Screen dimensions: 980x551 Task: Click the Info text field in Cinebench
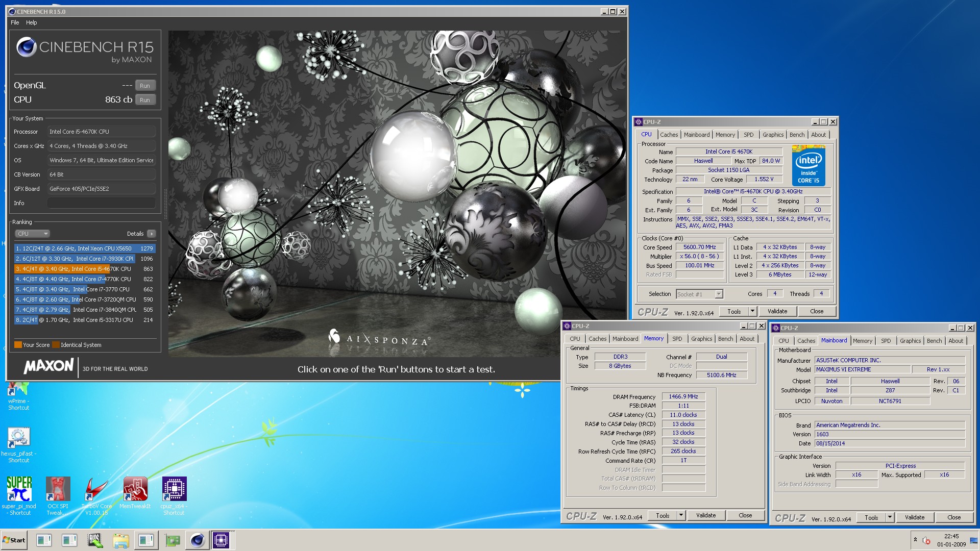(102, 203)
